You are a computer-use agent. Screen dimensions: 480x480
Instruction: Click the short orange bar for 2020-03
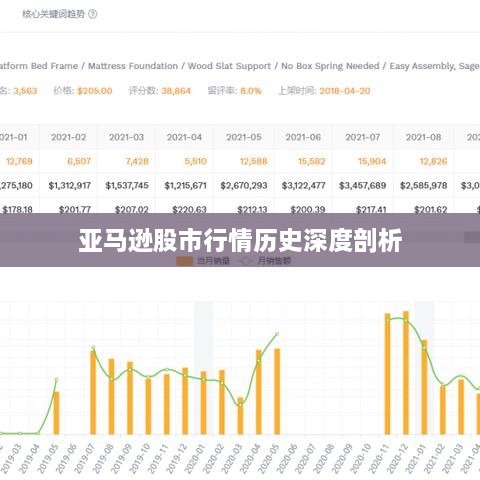[240, 416]
